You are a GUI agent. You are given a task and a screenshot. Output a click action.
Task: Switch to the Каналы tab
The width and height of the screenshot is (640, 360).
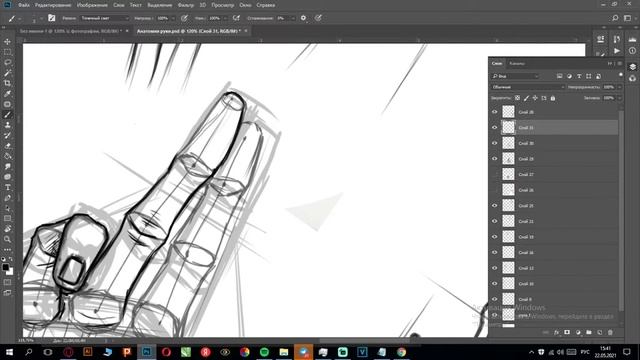tap(517, 64)
